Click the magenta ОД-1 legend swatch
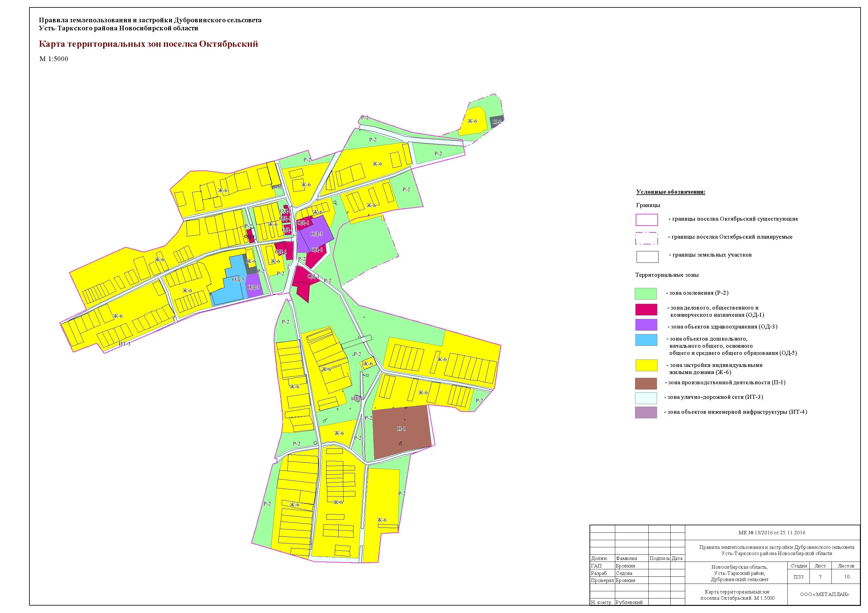868x613 pixels. 646,309
